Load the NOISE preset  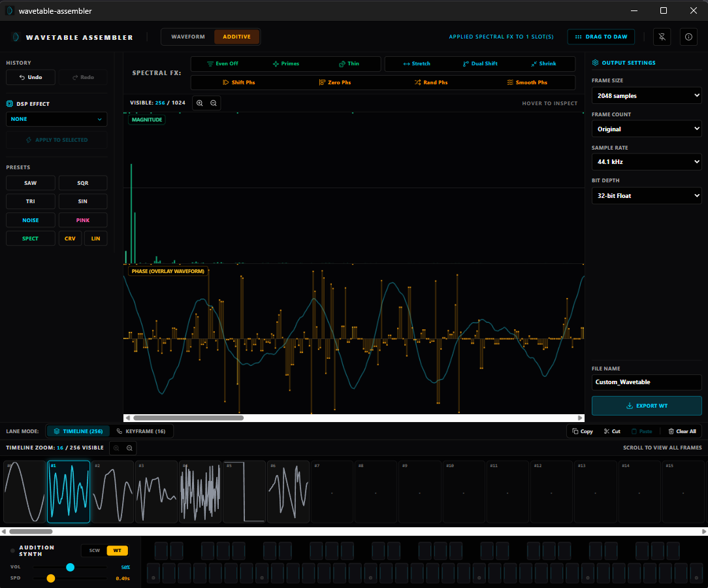(x=31, y=220)
